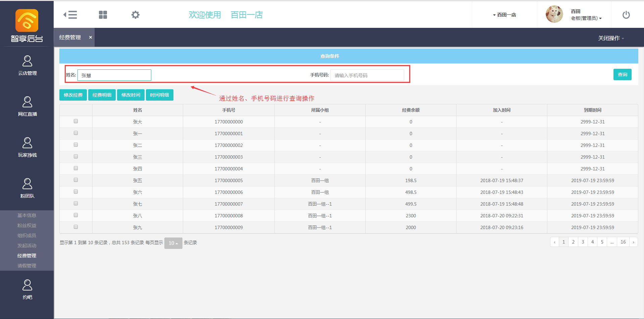Tick the checkbox for row 张六
This screenshot has height=319, width=644.
coord(76,192)
